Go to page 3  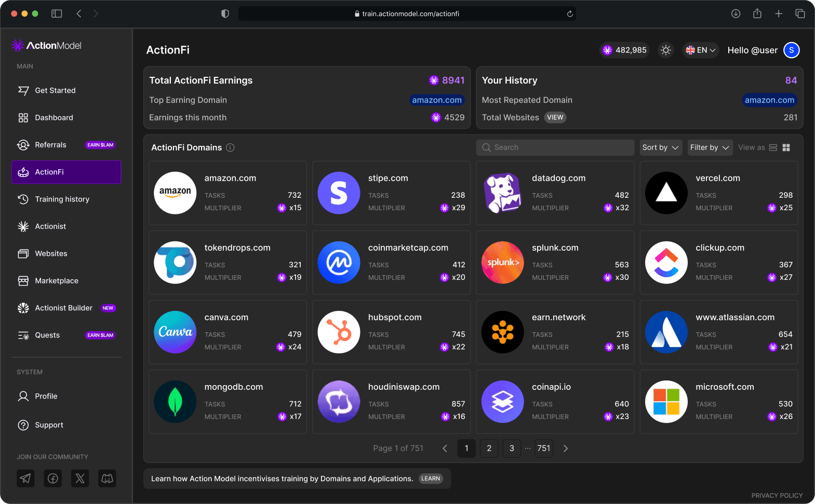coord(512,448)
